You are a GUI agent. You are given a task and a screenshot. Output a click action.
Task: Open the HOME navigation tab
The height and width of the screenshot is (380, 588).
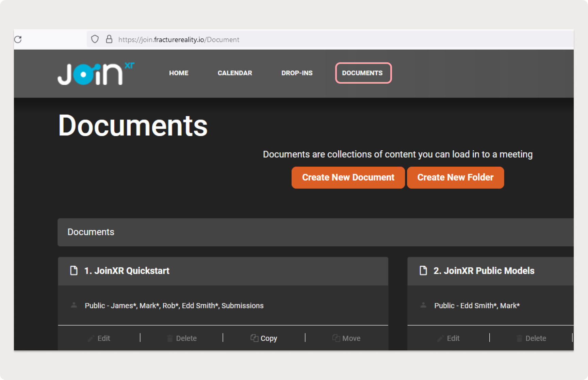(179, 73)
